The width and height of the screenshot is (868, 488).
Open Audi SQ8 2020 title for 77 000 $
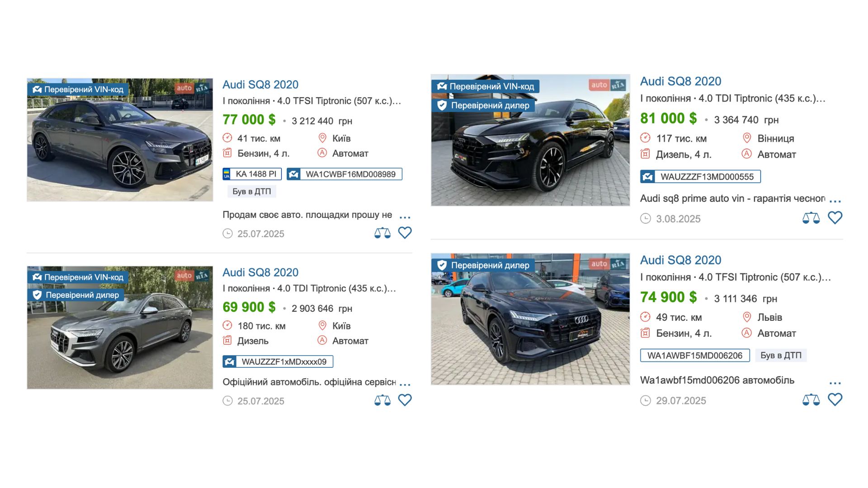(x=260, y=84)
